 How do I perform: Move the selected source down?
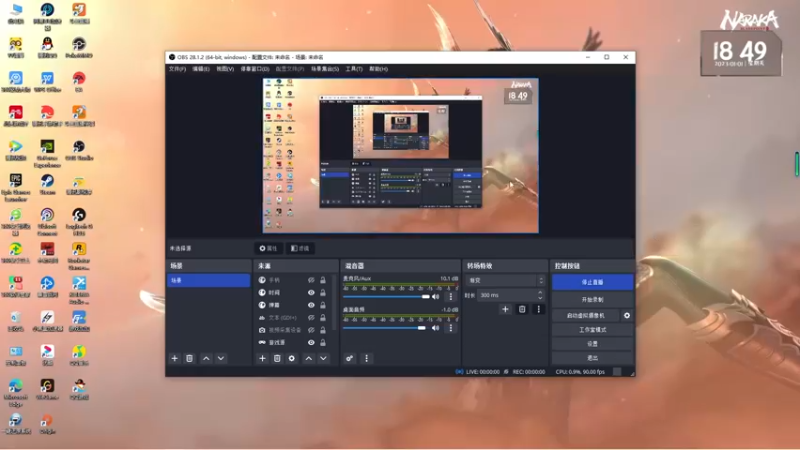pyautogui.click(x=323, y=358)
